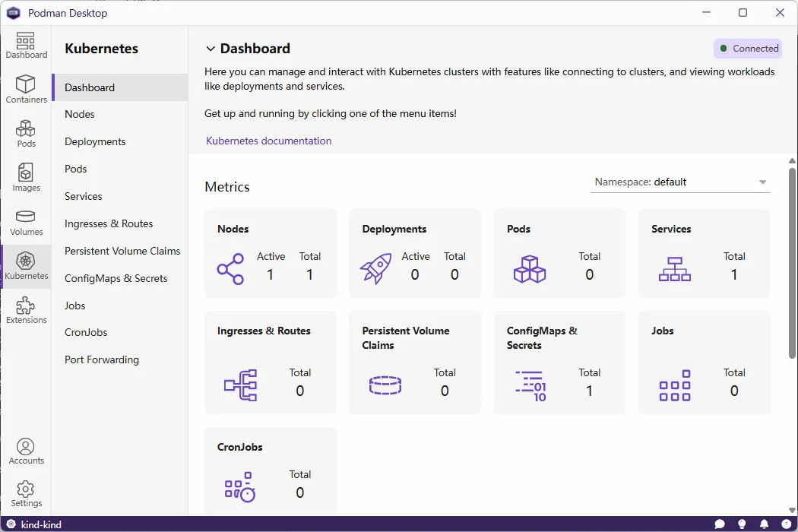Click the lightbulb icon in the status bar
This screenshot has width=798, height=532.
pos(742,524)
